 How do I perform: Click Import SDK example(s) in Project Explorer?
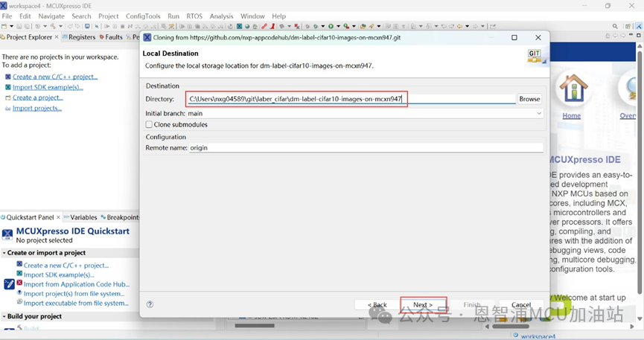[x=48, y=87]
